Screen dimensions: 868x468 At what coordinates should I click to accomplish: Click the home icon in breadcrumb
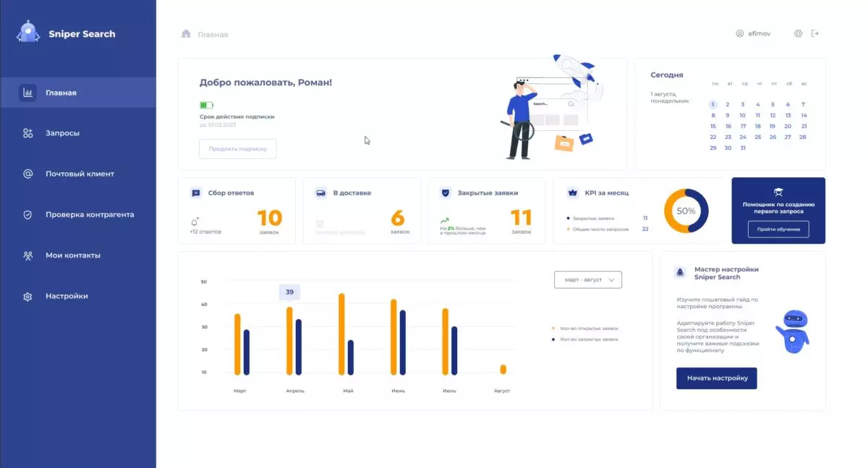[x=186, y=33]
